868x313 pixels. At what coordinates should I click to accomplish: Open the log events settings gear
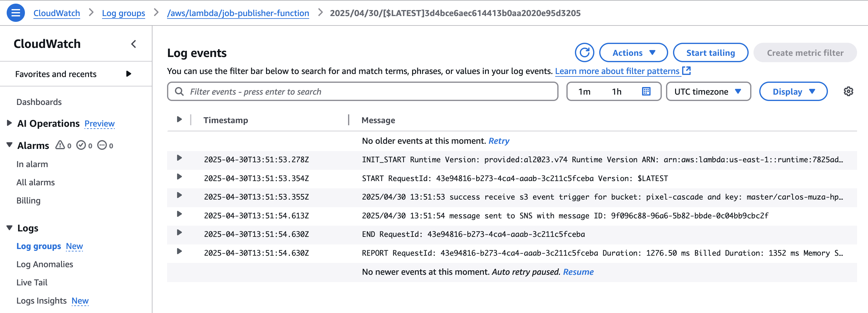tap(848, 91)
